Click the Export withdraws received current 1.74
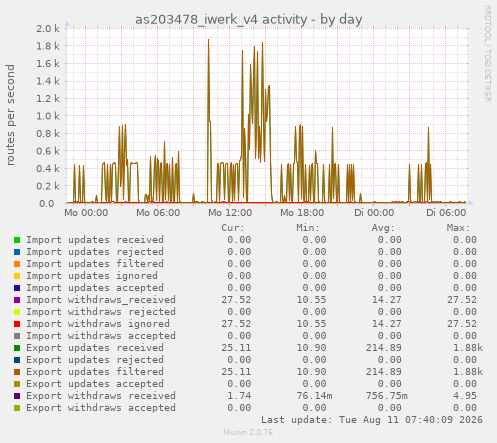The width and height of the screenshot is (497, 443). click(x=239, y=396)
